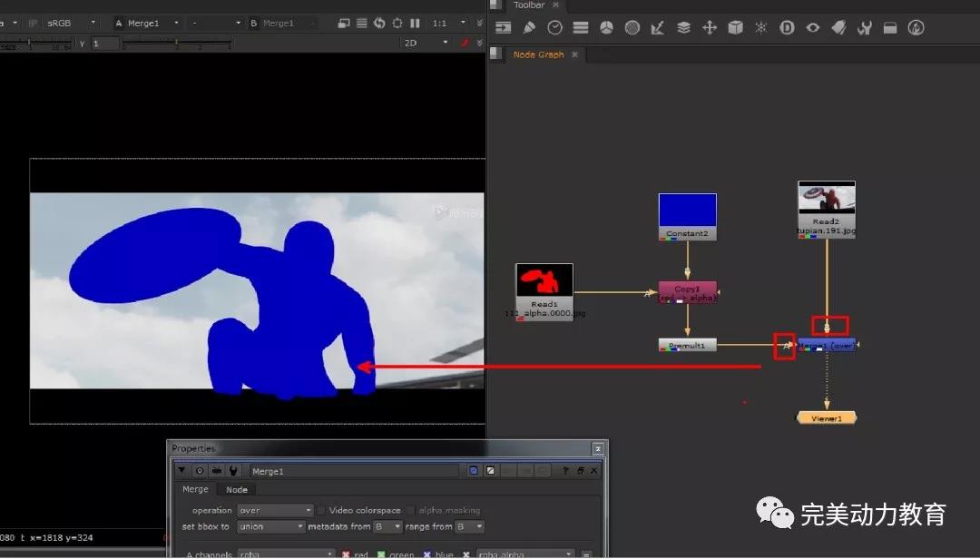Viewport: 980px width, 559px height.
Task: Open the range from B dropdown
Action: [x=469, y=526]
